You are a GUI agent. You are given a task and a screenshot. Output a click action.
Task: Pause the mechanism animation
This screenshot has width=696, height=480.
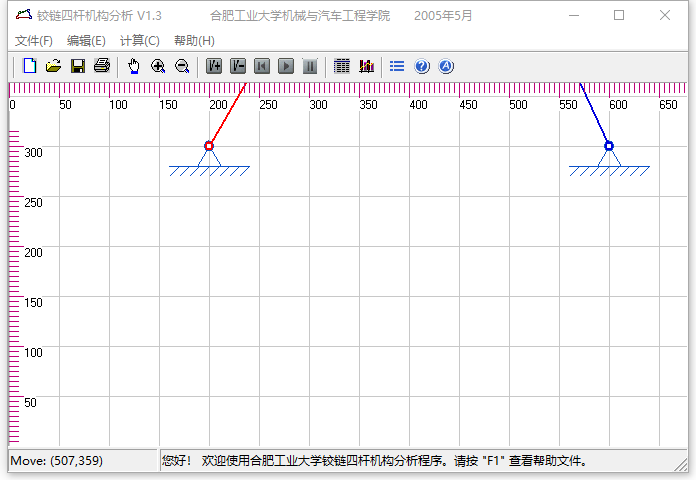pyautogui.click(x=310, y=66)
